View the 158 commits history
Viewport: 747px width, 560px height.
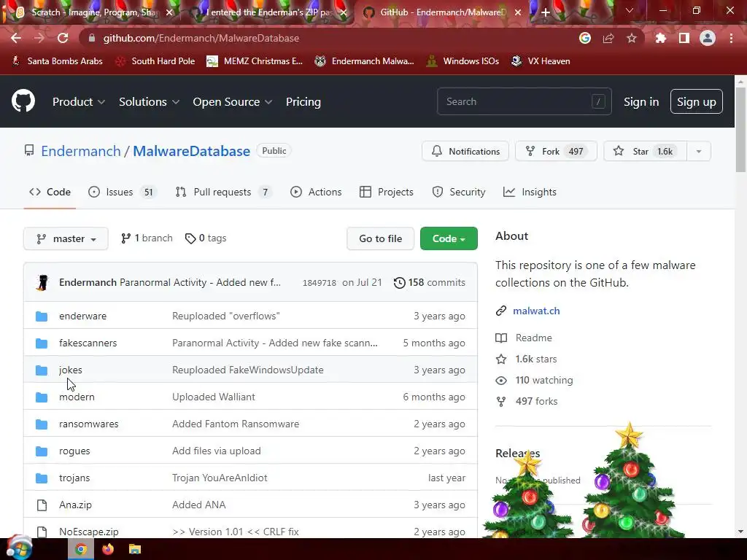click(429, 282)
